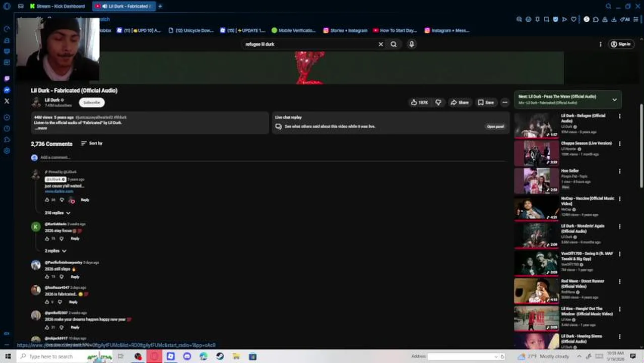Screen dimensions: 644x363
Task: Open the live chat replay panel
Action: pyautogui.click(x=495, y=127)
